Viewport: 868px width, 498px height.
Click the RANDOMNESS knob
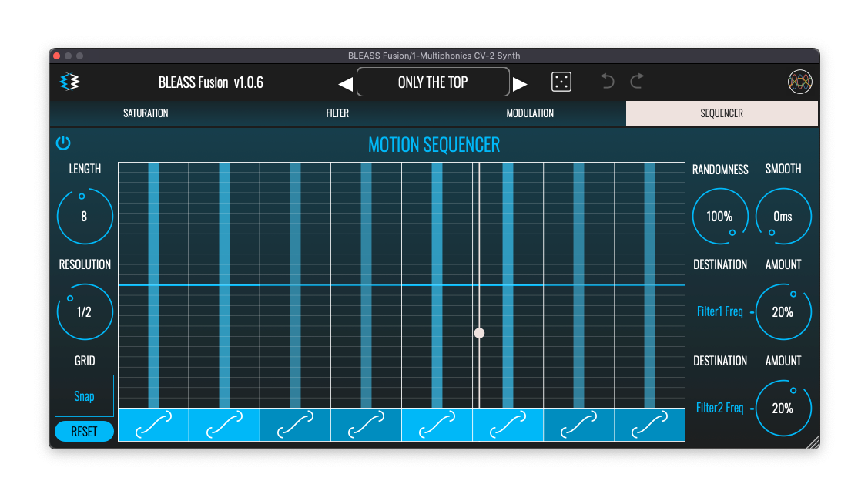coord(719,217)
